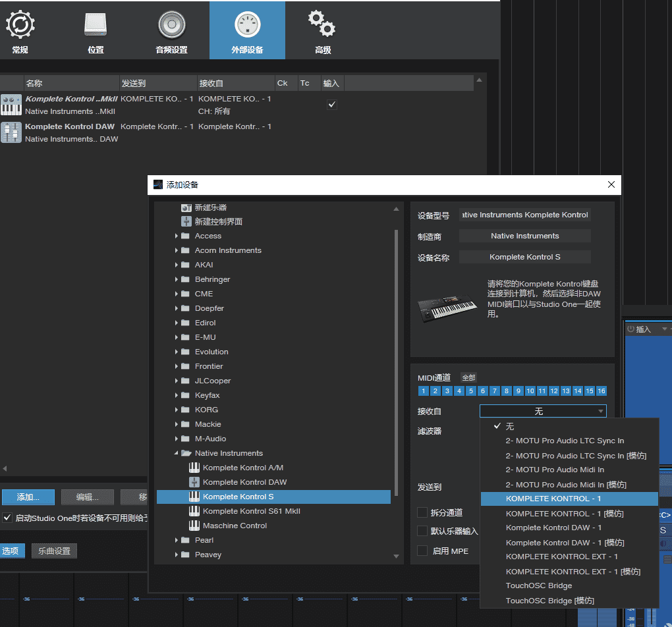Click the Keyfax folder icon
Screen dimensions: 672x627
point(185,395)
